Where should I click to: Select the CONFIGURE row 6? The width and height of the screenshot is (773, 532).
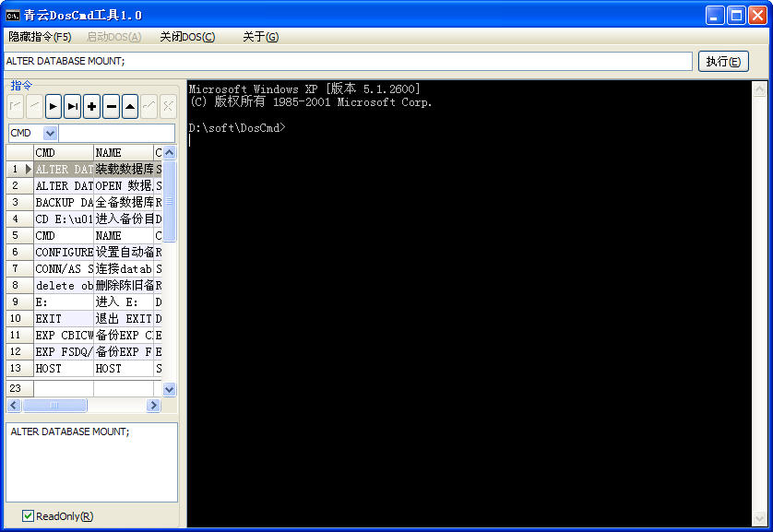84,253
